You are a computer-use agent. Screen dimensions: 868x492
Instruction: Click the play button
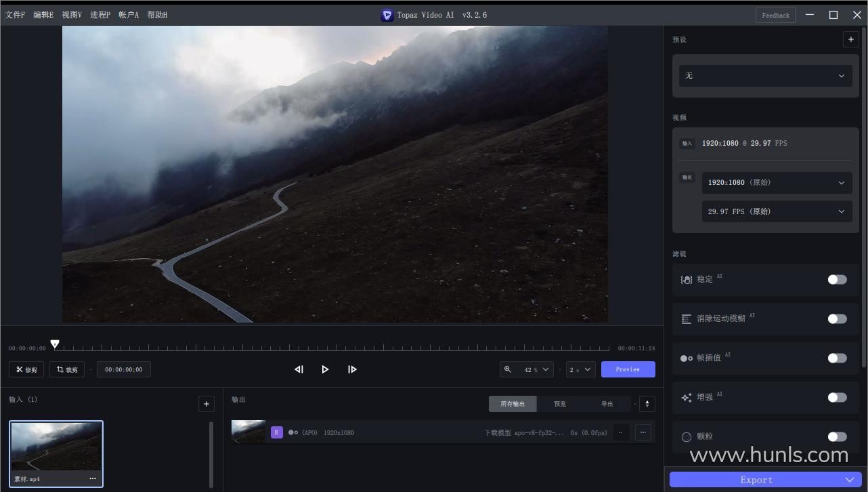click(x=325, y=369)
